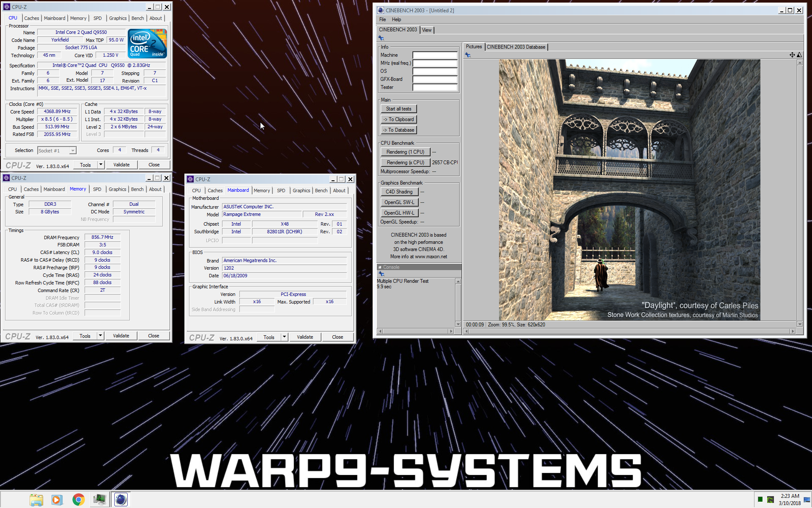Open the Mainboard tab in the CPU window
Screen dimensions: 812x508
tap(55, 18)
